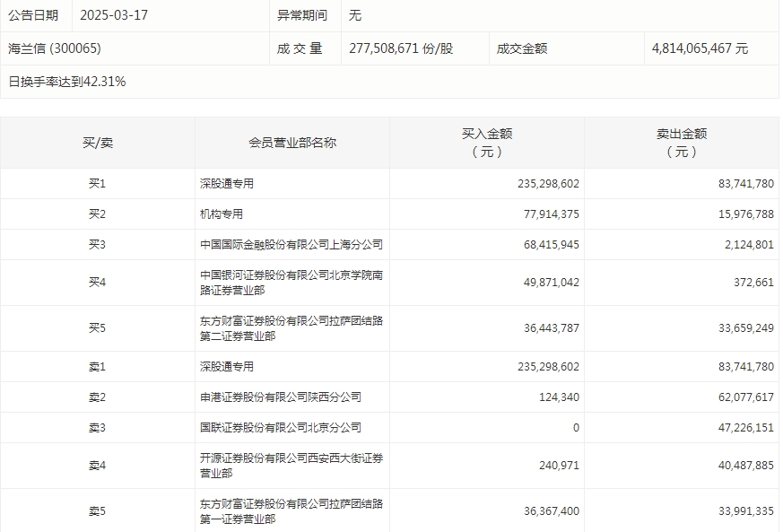Image resolution: width=783 pixels, height=532 pixels.
Task: Sort by the 会员营业部名称 column header
Action: pyautogui.click(x=291, y=141)
